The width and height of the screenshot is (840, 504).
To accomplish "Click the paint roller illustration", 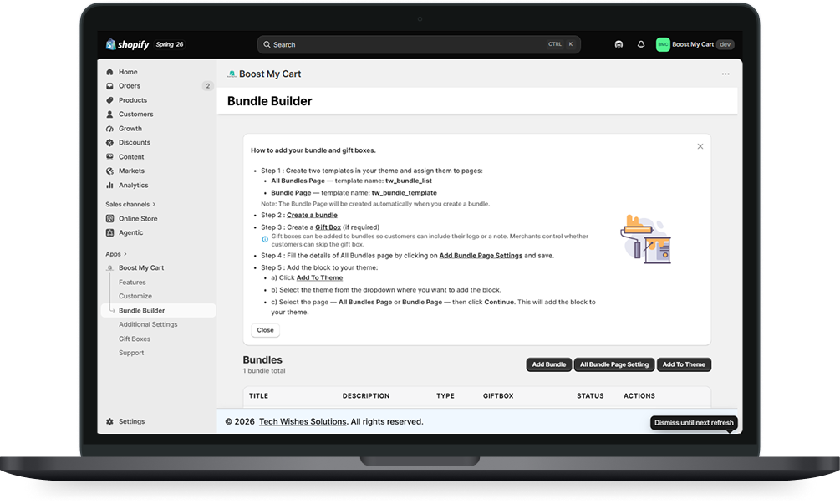I will coord(646,239).
